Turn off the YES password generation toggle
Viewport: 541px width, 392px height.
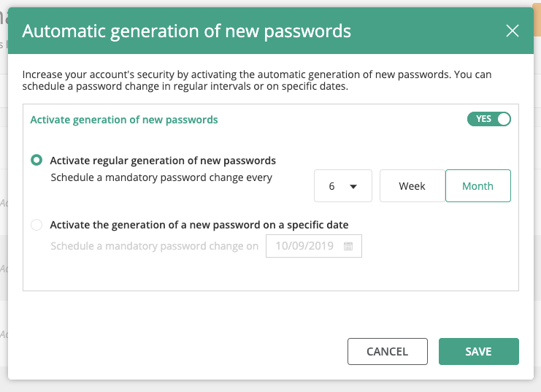click(x=489, y=119)
